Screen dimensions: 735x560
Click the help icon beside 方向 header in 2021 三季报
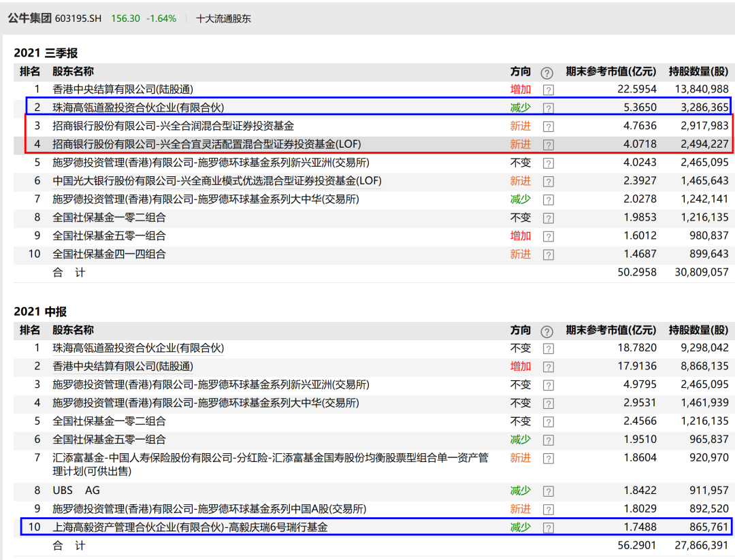click(x=546, y=73)
